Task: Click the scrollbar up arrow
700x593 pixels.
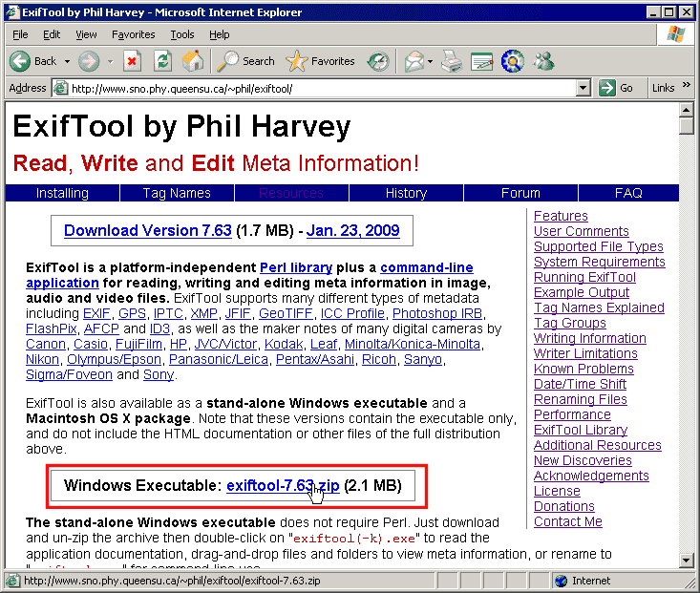Action: coord(687,110)
